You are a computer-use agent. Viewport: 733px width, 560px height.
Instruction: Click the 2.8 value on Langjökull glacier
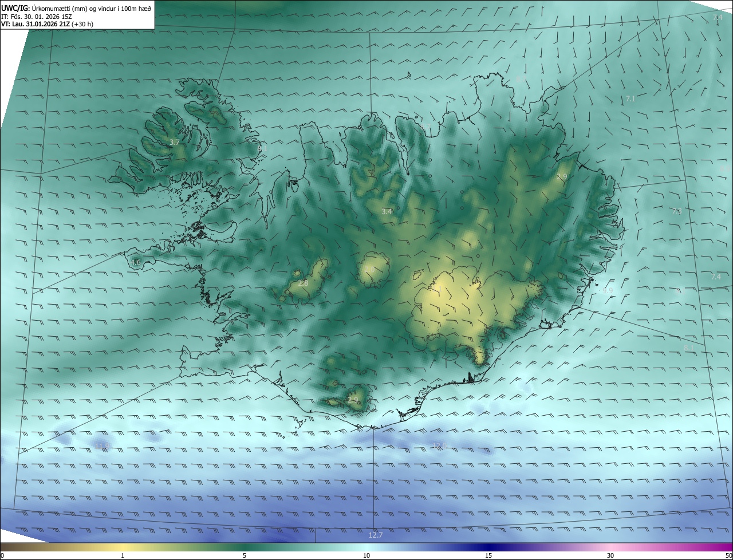(303, 283)
